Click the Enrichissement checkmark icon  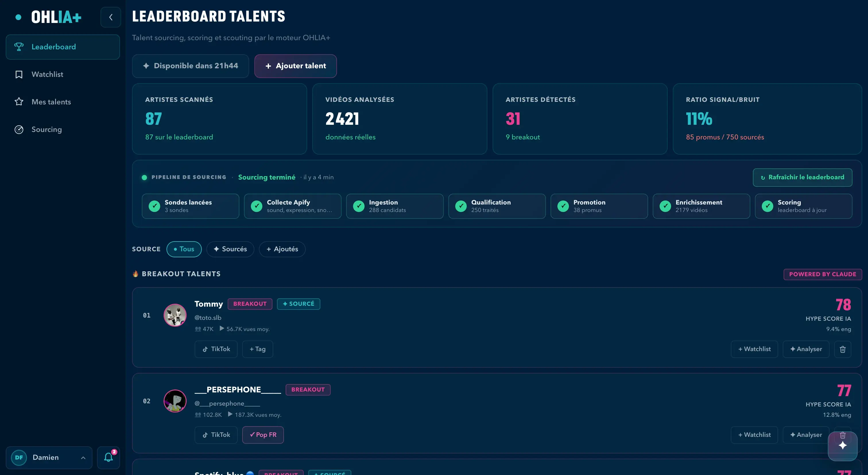(x=665, y=206)
